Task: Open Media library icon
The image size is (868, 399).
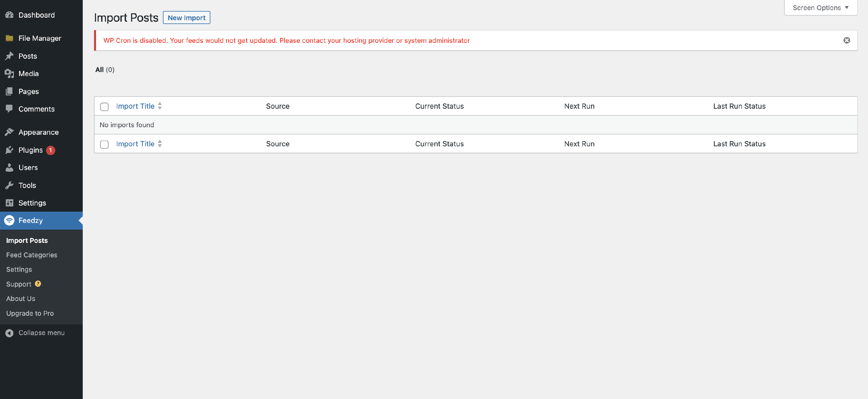Action: [10, 73]
